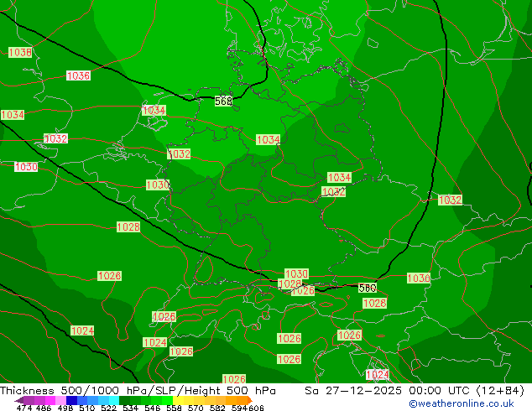The width and height of the screenshot is (532, 411).
Task: Click the legend value 486
Action: pos(44,408)
